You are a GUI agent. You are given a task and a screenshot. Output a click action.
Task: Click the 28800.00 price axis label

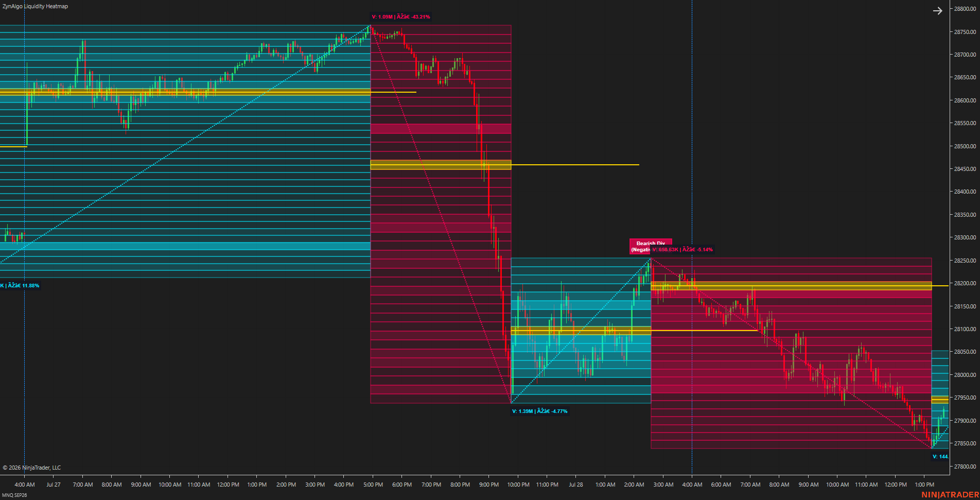pos(965,9)
